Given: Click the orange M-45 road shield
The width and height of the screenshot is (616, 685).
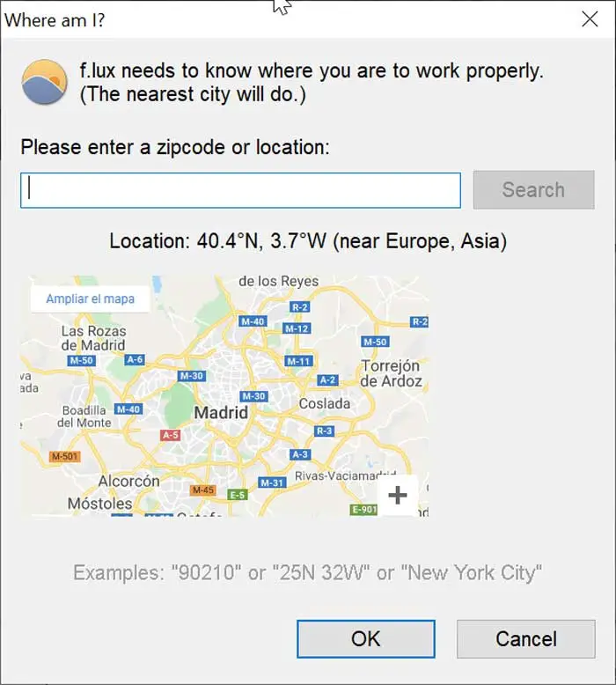Looking at the screenshot, I should [202, 490].
